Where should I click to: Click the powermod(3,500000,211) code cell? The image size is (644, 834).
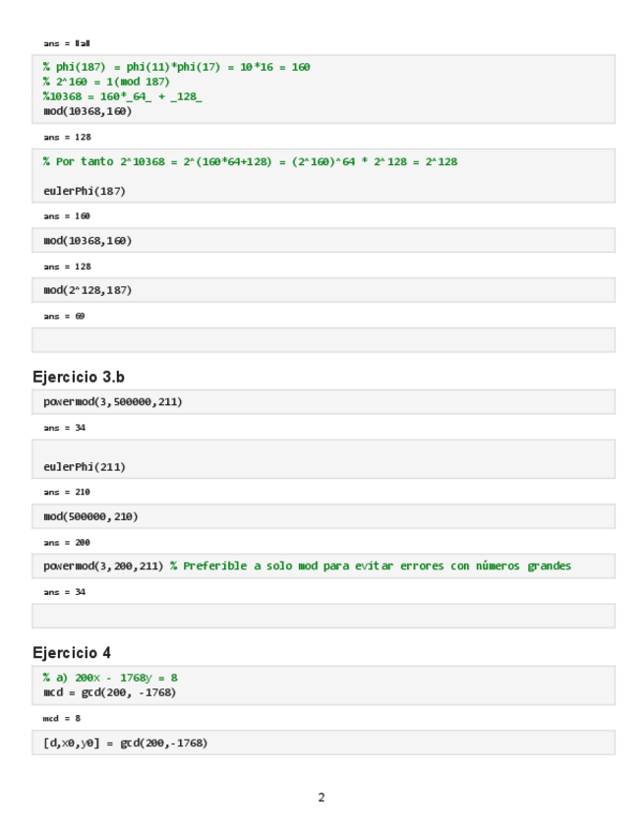click(x=113, y=402)
